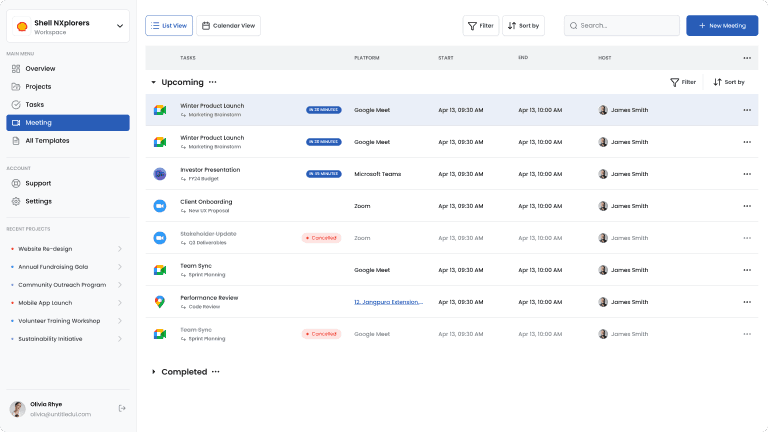Click the table header three-dot options icon
Image resolution: width=768 pixels, height=432 pixels.
click(747, 58)
